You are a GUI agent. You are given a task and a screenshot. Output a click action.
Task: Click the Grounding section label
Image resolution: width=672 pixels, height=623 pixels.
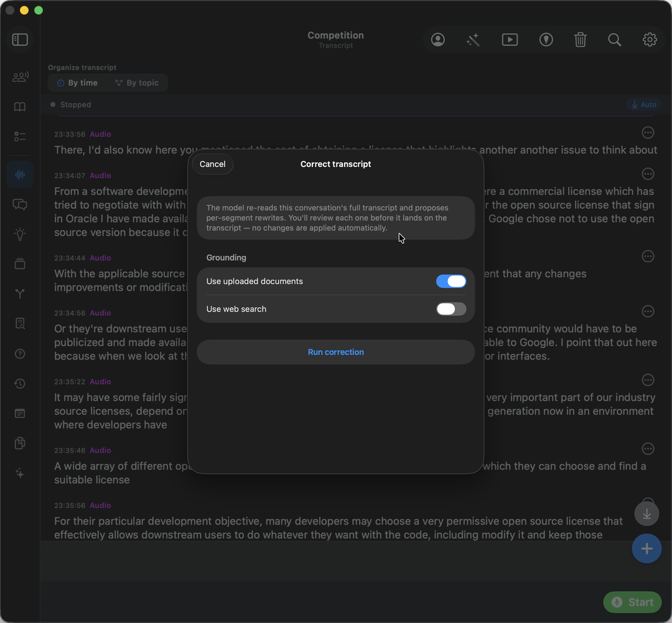pos(226,257)
